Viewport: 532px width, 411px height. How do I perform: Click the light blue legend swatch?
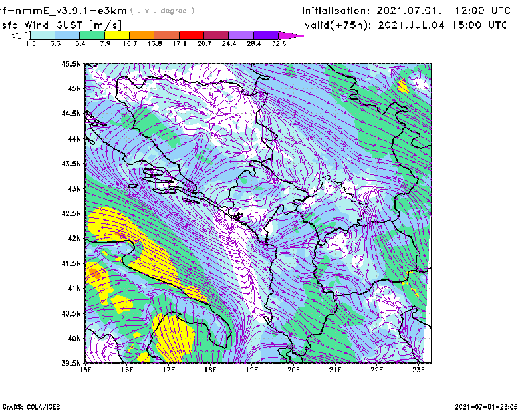pyautogui.click(x=67, y=35)
